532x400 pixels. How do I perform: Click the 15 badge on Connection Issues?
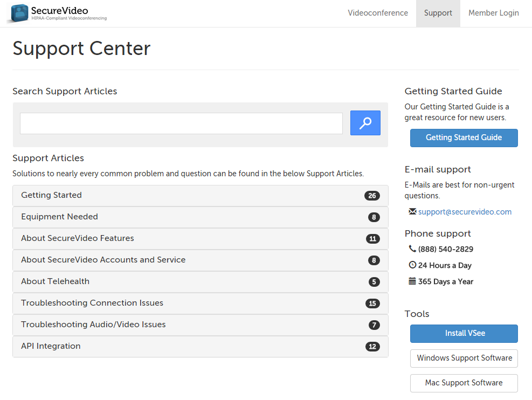(x=372, y=304)
